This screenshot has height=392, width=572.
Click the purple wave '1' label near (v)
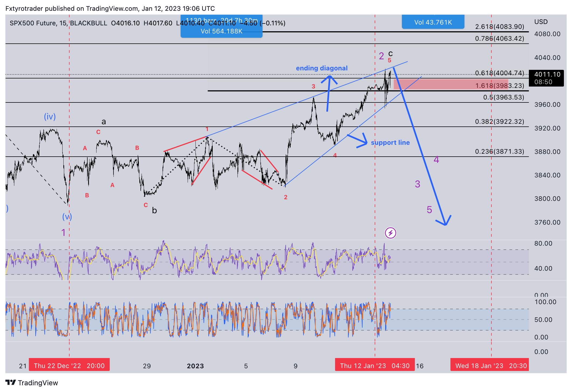pos(63,232)
